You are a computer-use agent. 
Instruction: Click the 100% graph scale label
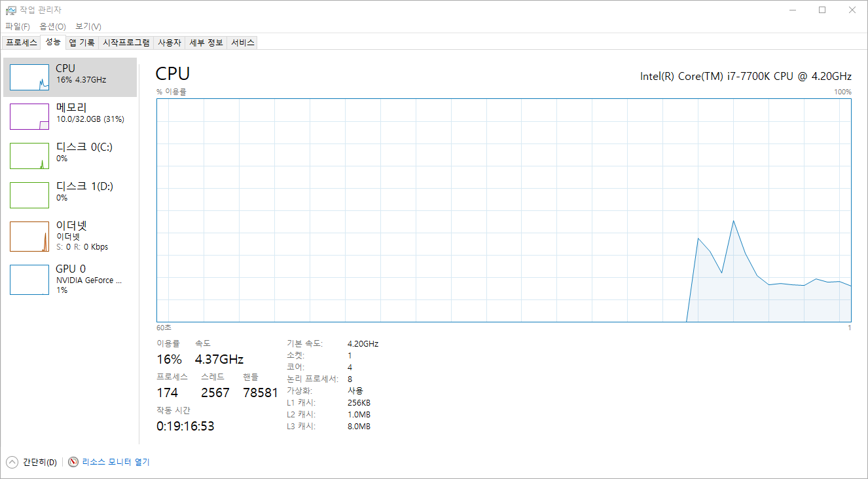842,92
